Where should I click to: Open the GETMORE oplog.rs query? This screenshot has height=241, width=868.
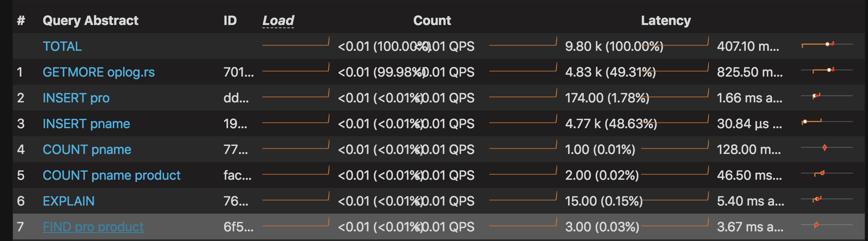(x=99, y=72)
